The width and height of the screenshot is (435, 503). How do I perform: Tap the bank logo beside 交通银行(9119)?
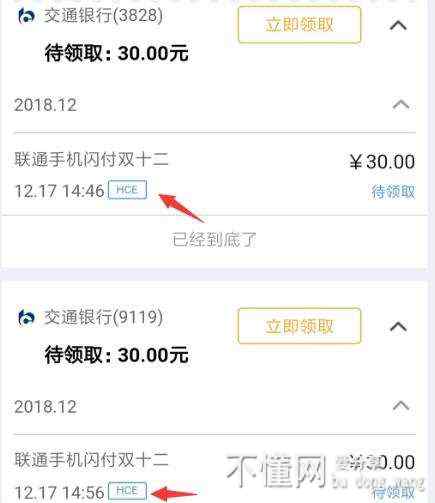pos(26,317)
